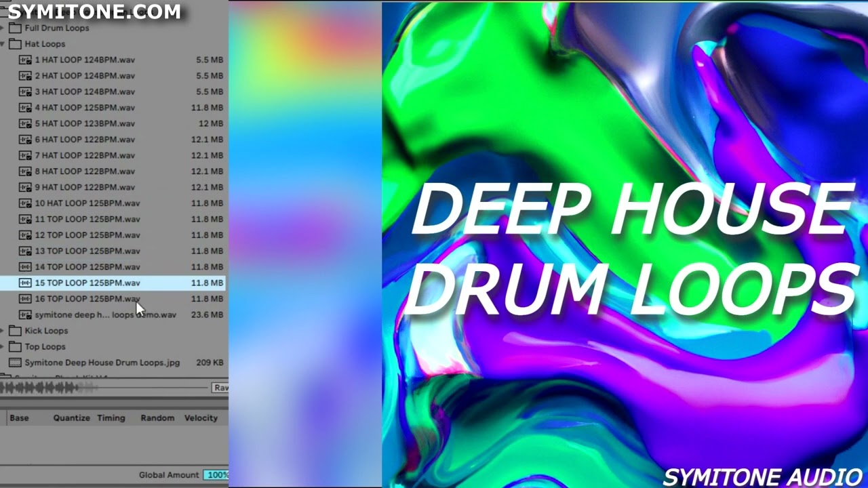This screenshot has height=488, width=868.
Task: Click the Kick Loops folder label
Action: pos(46,331)
